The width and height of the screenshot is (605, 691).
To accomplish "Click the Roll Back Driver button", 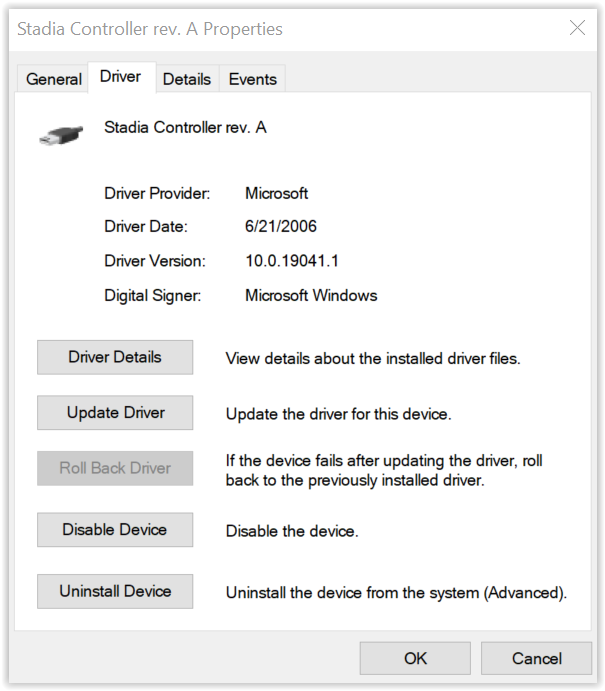I will click(x=115, y=468).
